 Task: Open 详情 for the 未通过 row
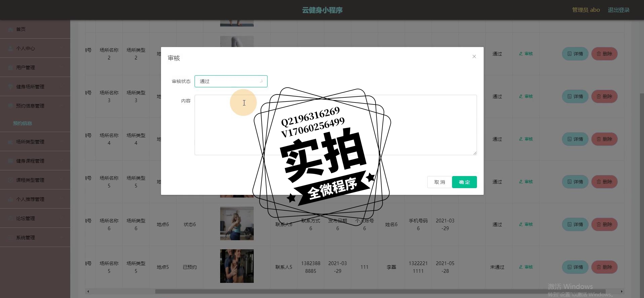(x=575, y=267)
